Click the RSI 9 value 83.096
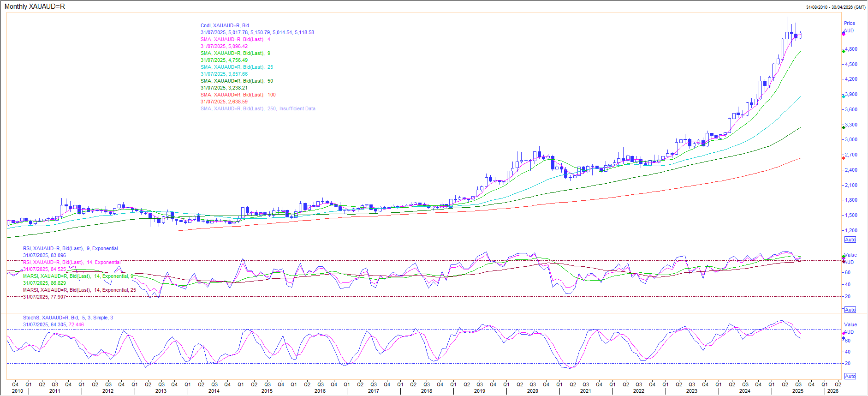 45,256
